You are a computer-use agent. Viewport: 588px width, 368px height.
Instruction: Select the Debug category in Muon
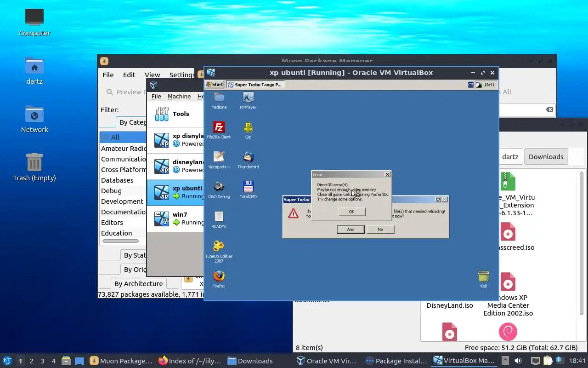(123, 191)
